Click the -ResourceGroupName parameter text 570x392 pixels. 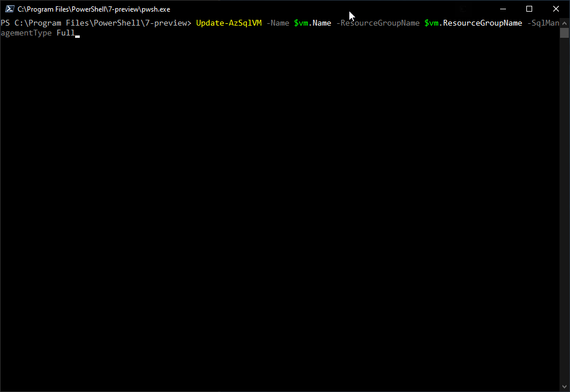(x=378, y=23)
